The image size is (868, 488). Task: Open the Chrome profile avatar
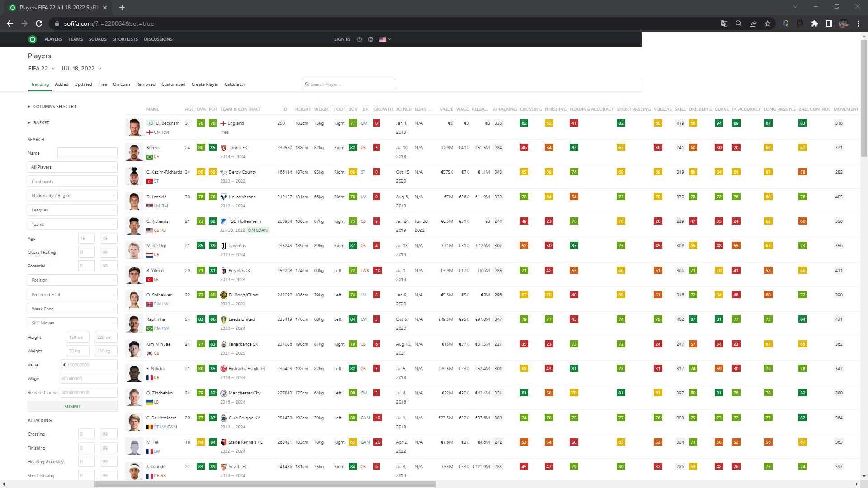click(844, 23)
